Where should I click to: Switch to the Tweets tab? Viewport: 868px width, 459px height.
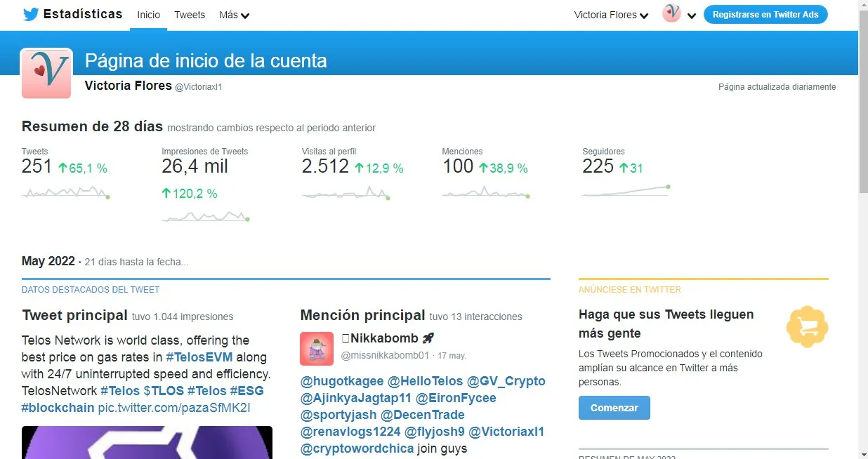point(190,15)
